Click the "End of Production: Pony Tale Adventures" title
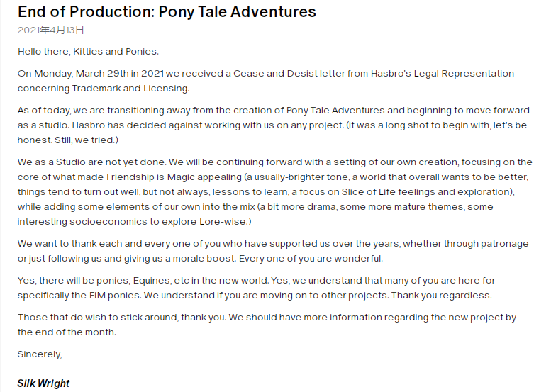The width and height of the screenshot is (551, 392). pyautogui.click(x=167, y=12)
